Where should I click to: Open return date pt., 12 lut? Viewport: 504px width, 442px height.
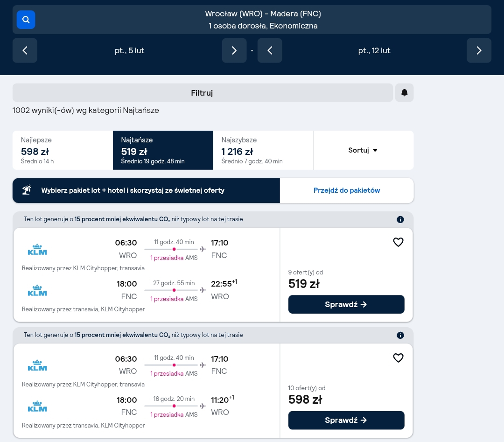[374, 50]
